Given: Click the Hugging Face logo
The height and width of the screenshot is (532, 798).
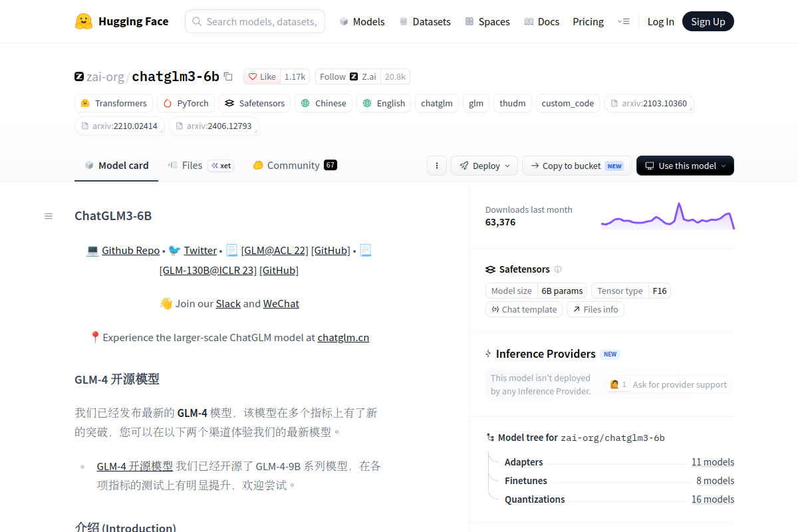Looking at the screenshot, I should point(122,21).
